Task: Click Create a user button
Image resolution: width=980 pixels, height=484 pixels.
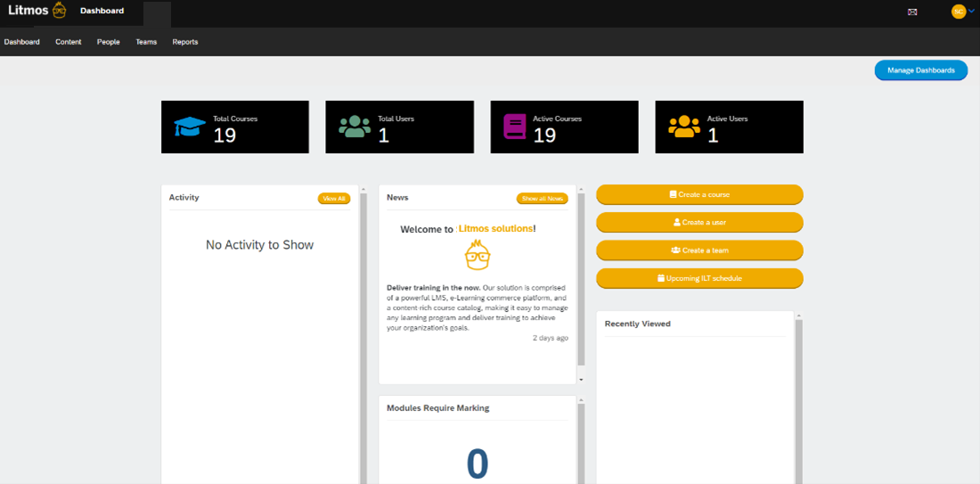Action: point(699,222)
